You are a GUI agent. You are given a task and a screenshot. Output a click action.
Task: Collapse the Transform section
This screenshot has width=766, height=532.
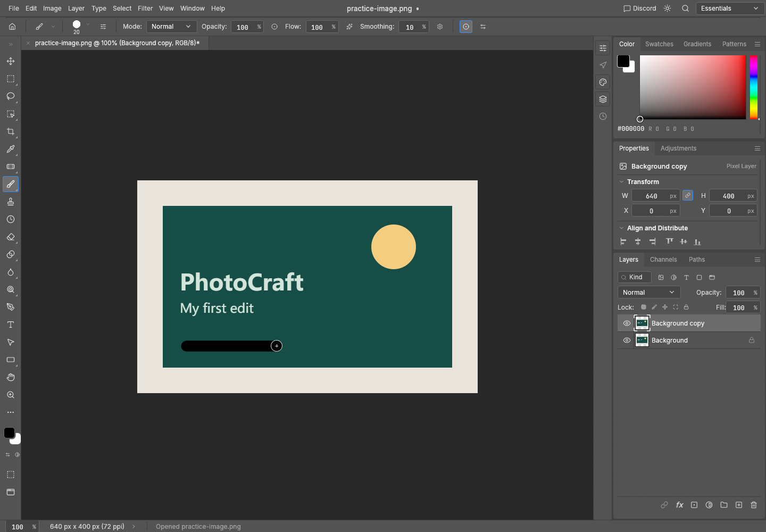(x=622, y=182)
